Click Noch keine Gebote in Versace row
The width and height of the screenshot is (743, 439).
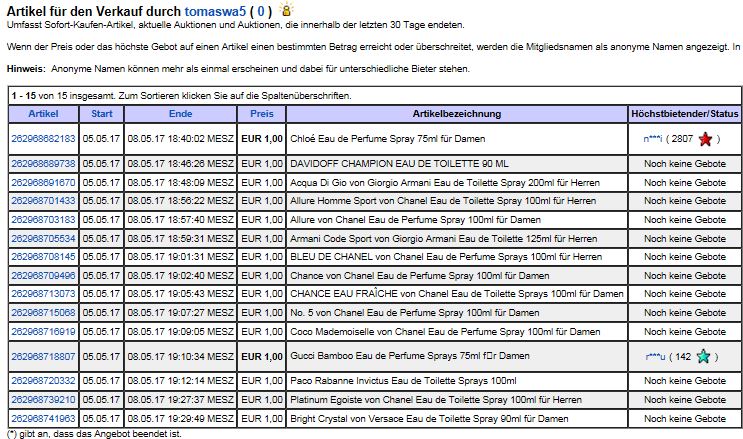click(685, 419)
